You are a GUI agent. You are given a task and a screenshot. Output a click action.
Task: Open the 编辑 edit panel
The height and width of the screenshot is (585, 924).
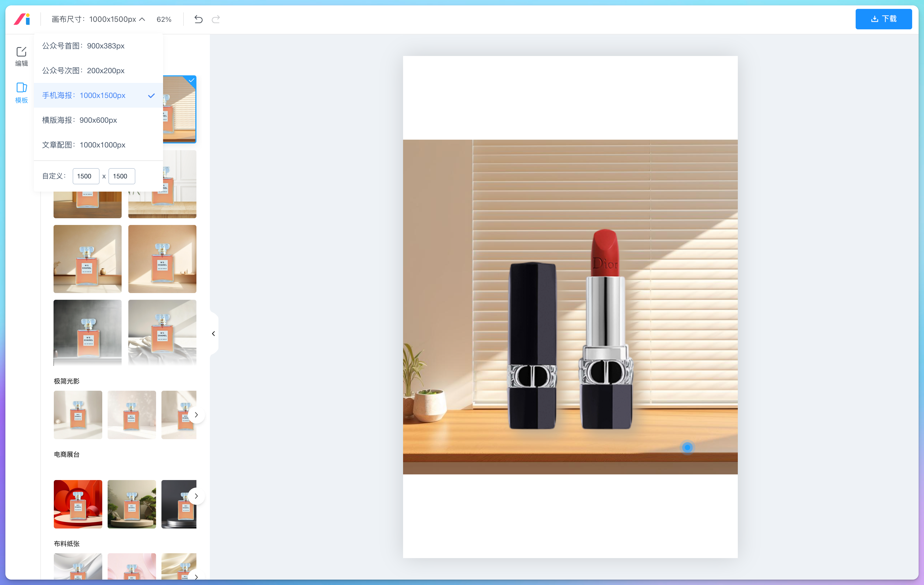22,57
